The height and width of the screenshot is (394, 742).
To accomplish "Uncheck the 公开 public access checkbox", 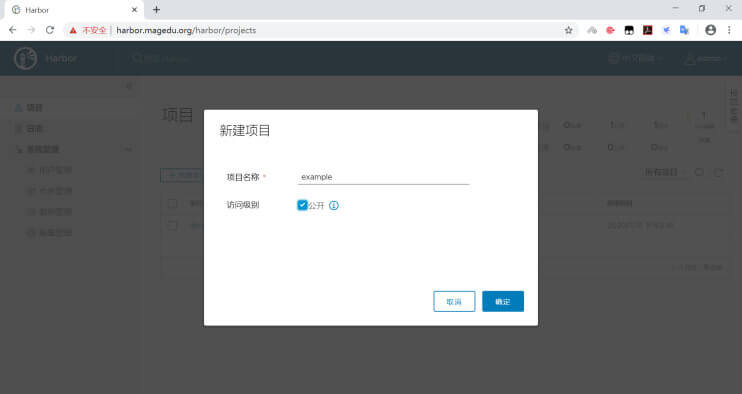I will pos(302,205).
